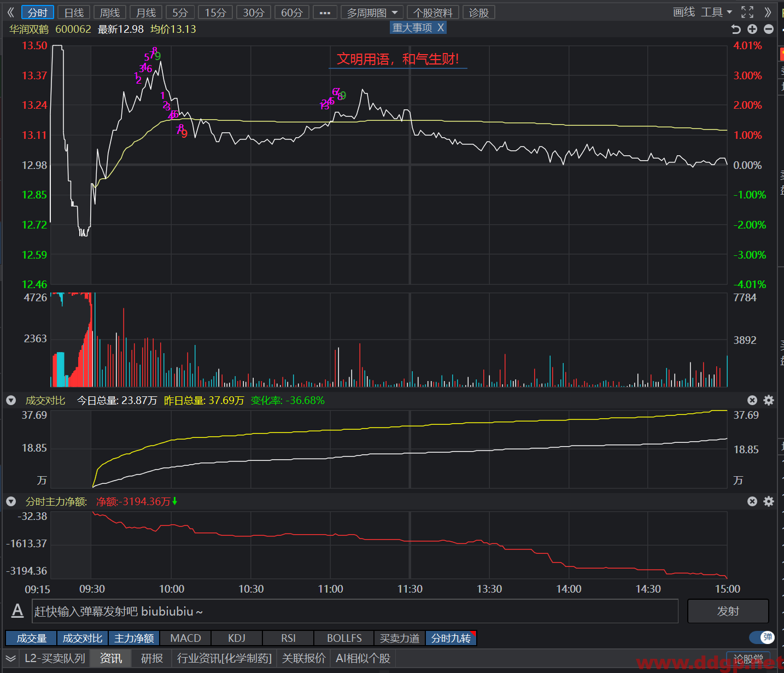Click the fullscreen expand icon
The image size is (784, 673).
pyautogui.click(x=747, y=12)
